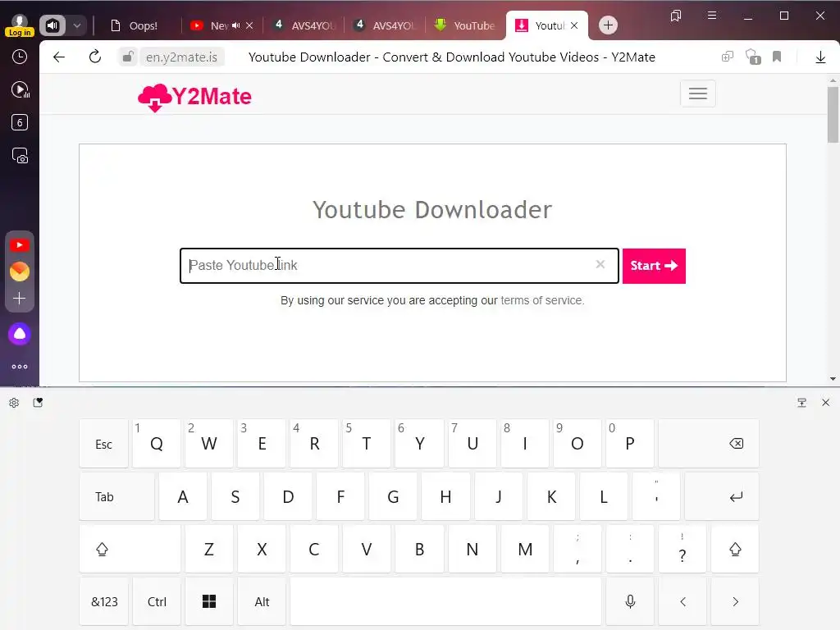Close the active Y2Mate tab

[574, 25]
